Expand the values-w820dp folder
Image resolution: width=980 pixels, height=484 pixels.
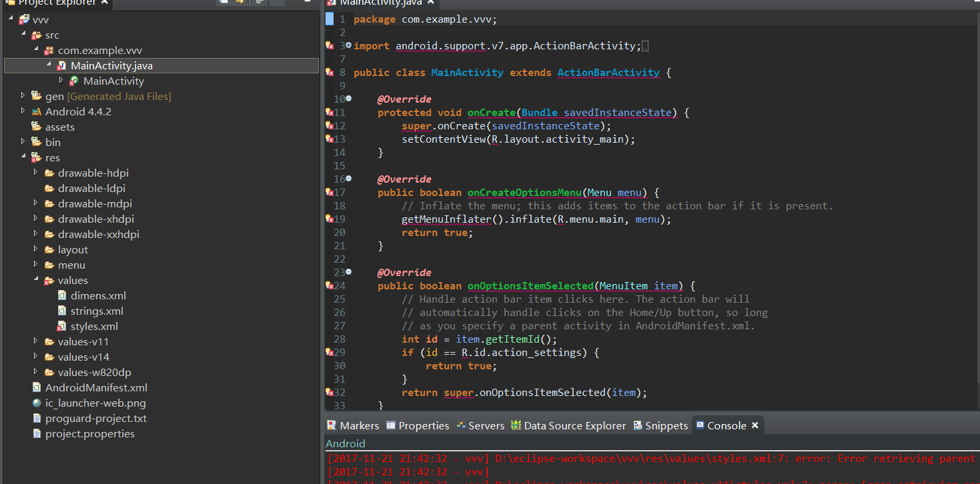coord(35,372)
